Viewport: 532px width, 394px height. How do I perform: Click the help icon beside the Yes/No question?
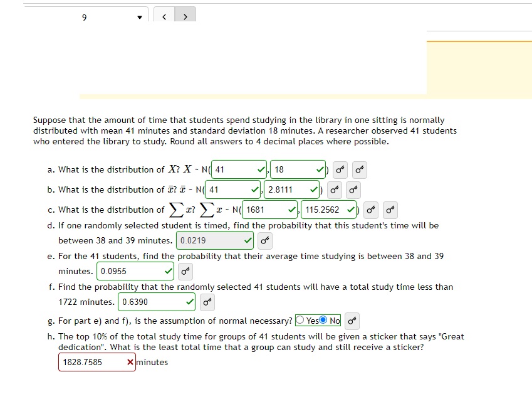pyautogui.click(x=352, y=321)
